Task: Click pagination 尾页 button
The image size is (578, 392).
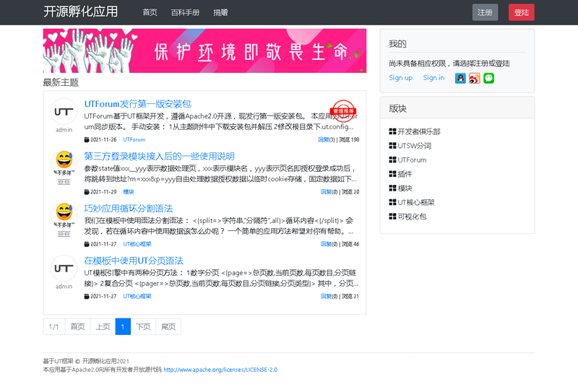Action: click(x=168, y=326)
